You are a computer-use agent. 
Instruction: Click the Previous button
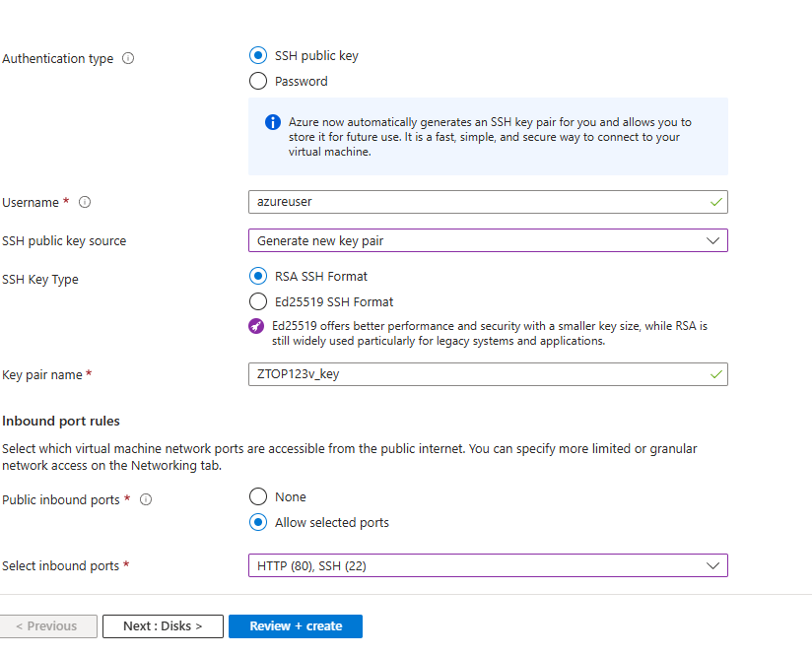click(48, 626)
